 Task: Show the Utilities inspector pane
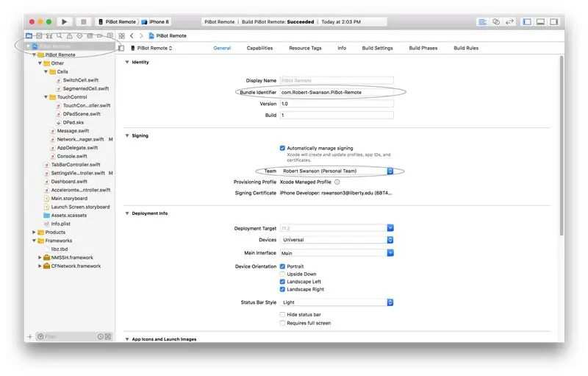coord(553,22)
